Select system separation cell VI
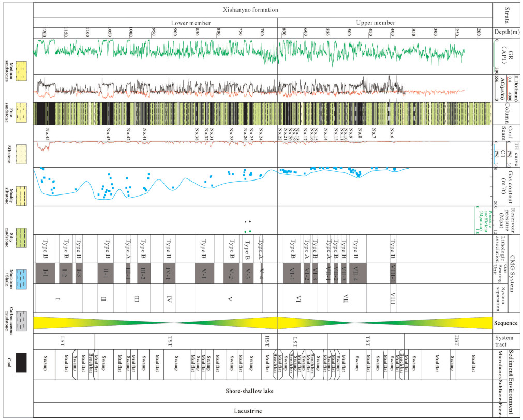The width and height of the screenshot is (523, 420). (298, 299)
